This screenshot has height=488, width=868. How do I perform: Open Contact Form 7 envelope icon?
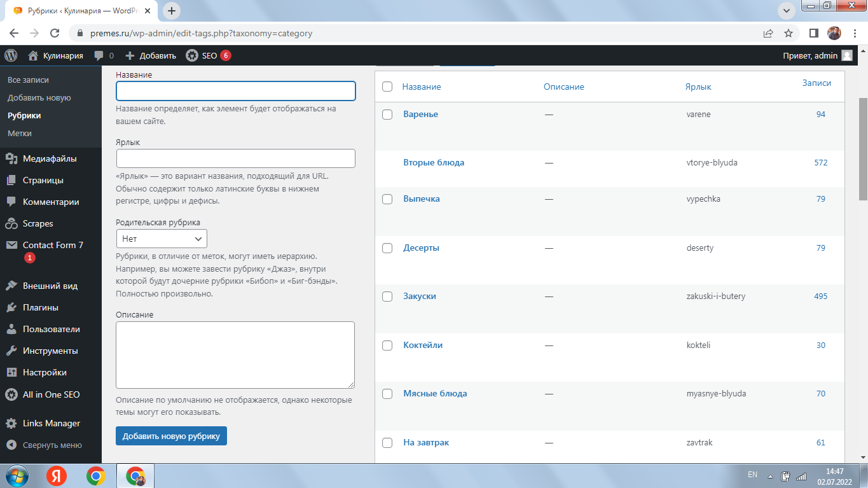(11, 245)
